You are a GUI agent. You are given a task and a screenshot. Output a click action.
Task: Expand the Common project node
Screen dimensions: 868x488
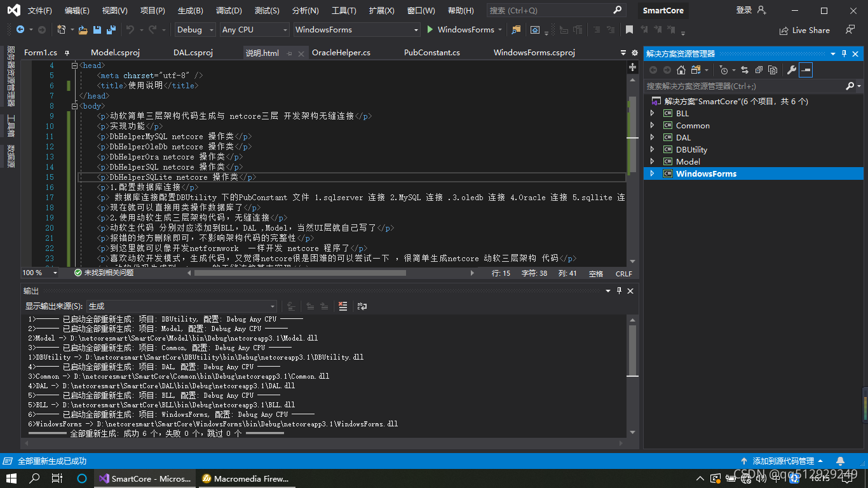tap(652, 125)
